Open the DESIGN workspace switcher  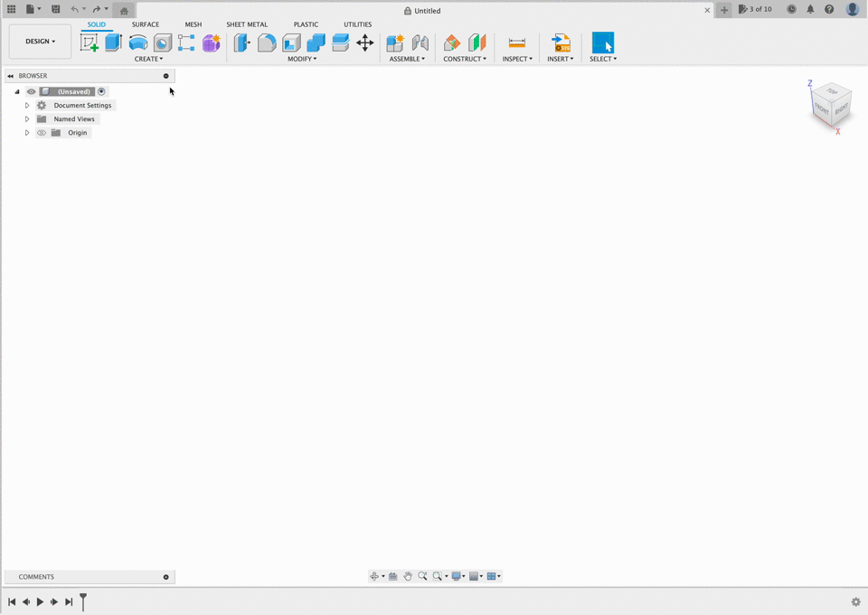(x=40, y=41)
